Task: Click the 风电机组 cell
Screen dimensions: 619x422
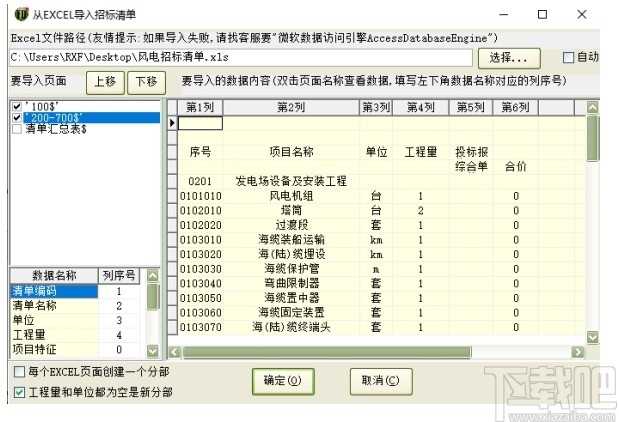Action: click(x=291, y=196)
